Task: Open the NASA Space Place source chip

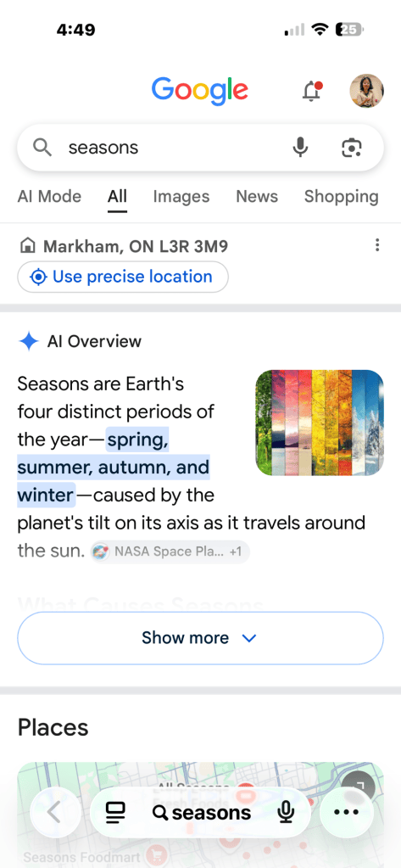Action: (170, 552)
